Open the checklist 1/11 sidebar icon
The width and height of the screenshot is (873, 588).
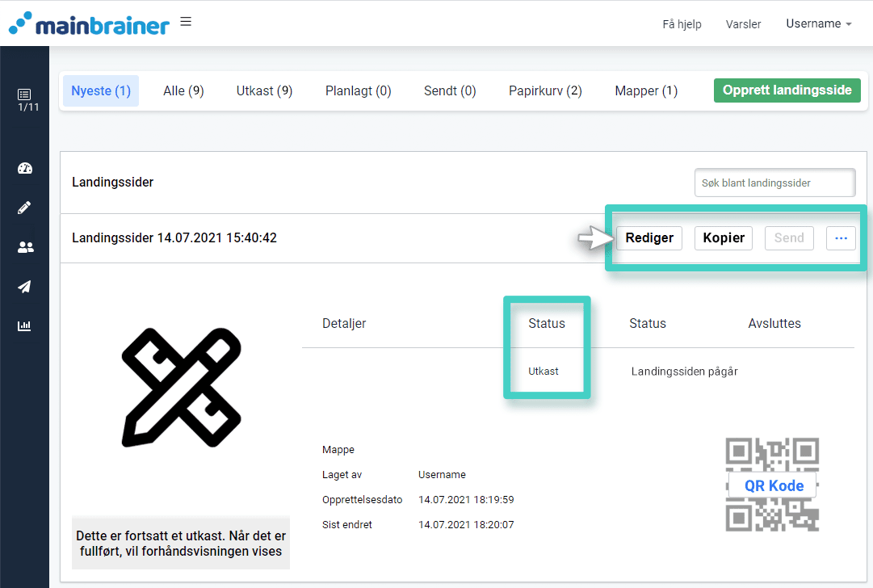tap(24, 100)
